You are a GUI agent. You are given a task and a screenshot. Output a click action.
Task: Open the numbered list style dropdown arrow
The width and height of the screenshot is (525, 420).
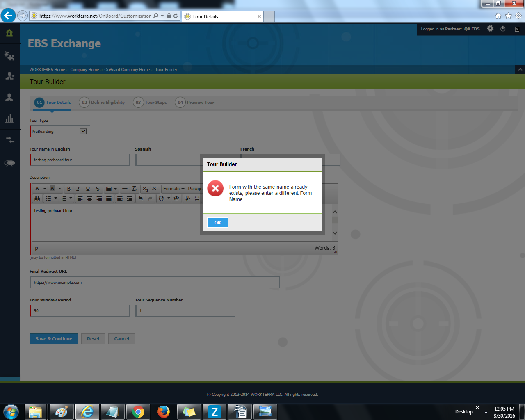[x=71, y=199]
